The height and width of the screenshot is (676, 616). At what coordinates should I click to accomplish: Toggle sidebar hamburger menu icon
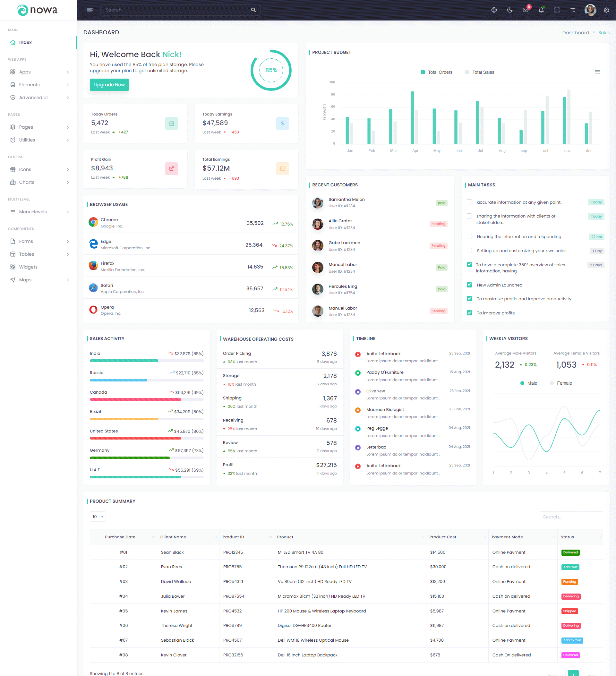(x=90, y=10)
